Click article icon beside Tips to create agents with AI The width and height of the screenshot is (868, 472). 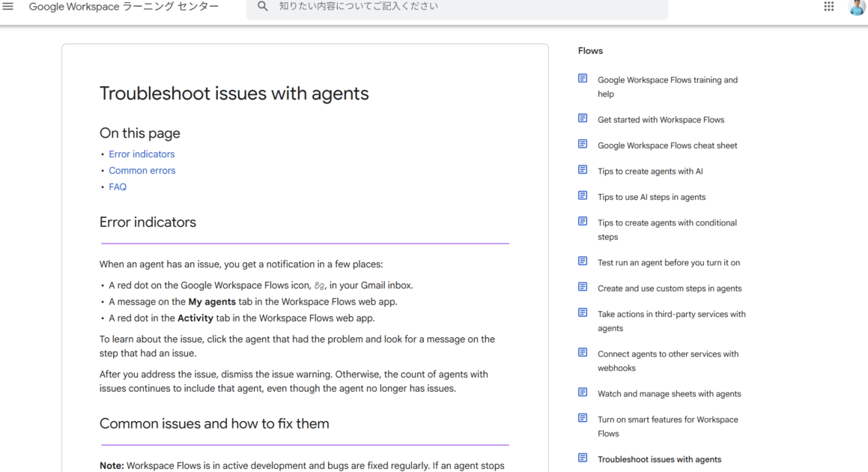click(x=583, y=170)
